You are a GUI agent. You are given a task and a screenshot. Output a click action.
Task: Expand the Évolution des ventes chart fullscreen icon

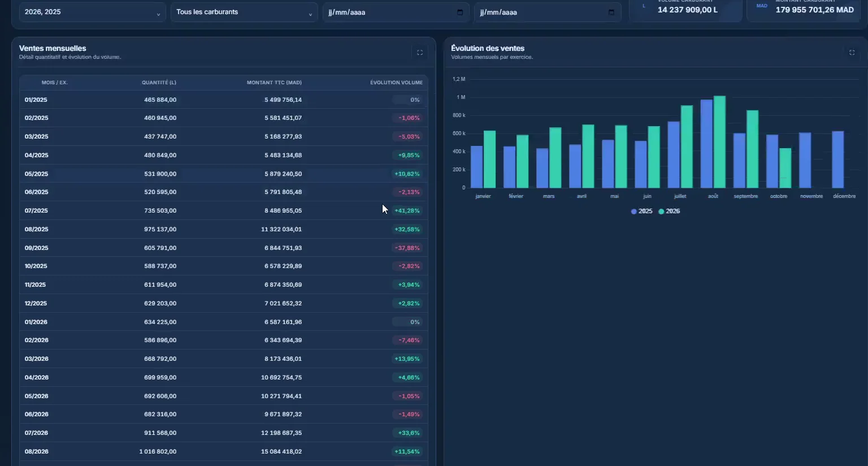click(852, 53)
